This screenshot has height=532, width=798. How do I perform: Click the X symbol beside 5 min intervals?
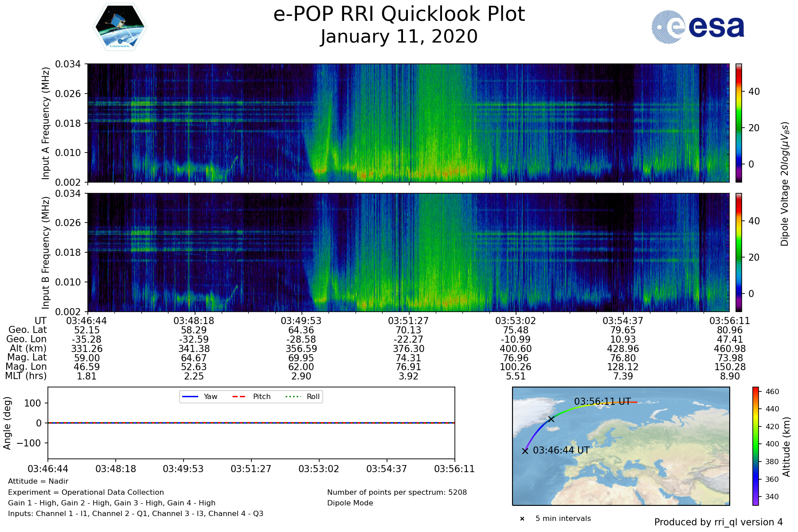click(x=522, y=519)
